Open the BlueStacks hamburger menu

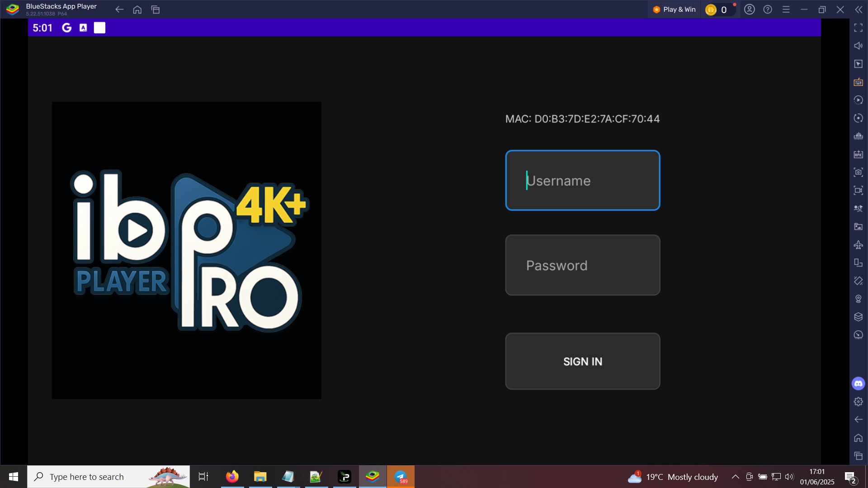click(x=786, y=9)
